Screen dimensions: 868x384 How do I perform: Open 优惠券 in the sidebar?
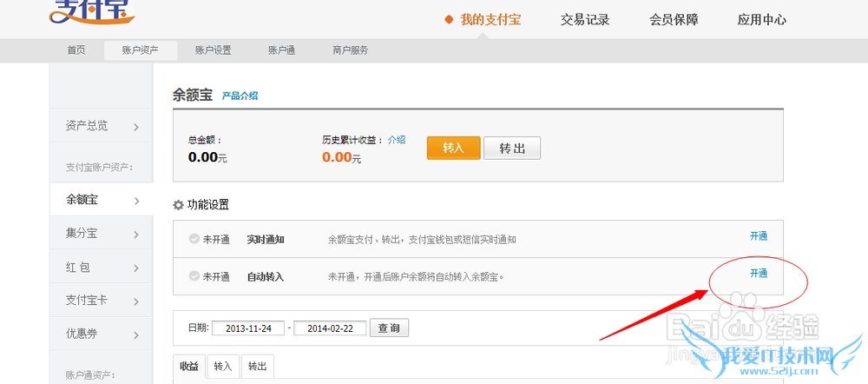(101, 334)
